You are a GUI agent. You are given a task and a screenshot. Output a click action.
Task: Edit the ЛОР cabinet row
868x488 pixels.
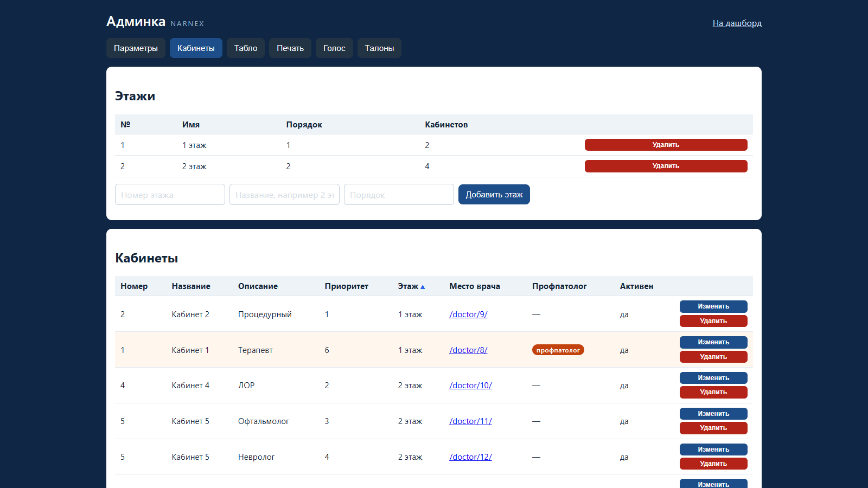click(x=713, y=378)
